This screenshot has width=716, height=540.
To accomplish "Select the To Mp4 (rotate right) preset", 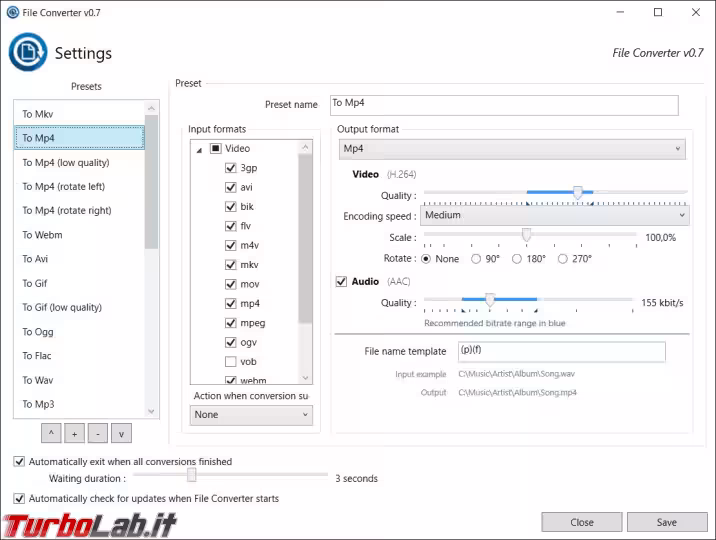I will click(79, 210).
